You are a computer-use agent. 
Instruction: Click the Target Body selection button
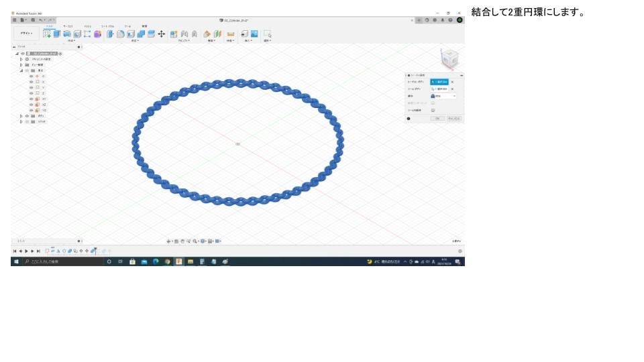(x=439, y=82)
